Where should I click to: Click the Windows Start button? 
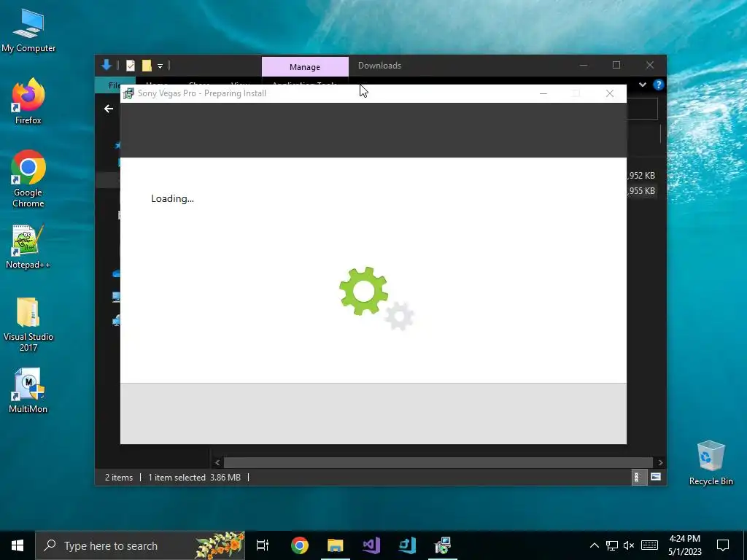[18, 545]
